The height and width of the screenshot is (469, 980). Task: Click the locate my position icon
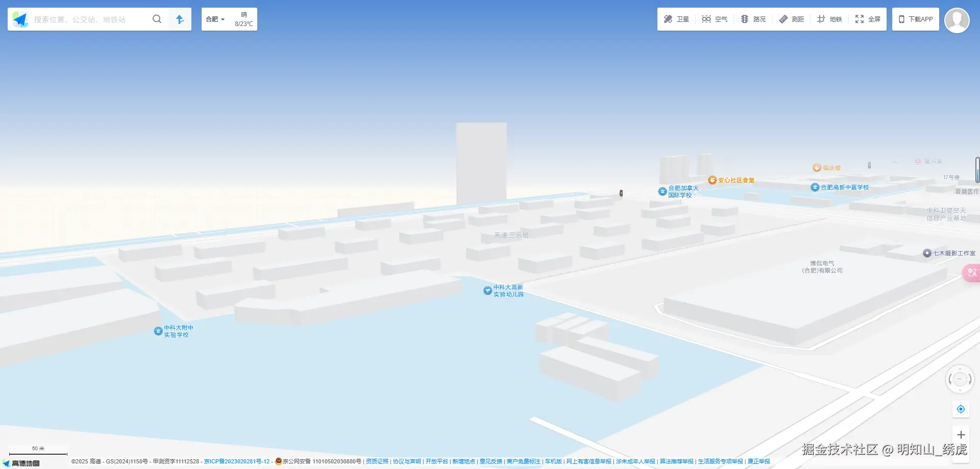961,409
